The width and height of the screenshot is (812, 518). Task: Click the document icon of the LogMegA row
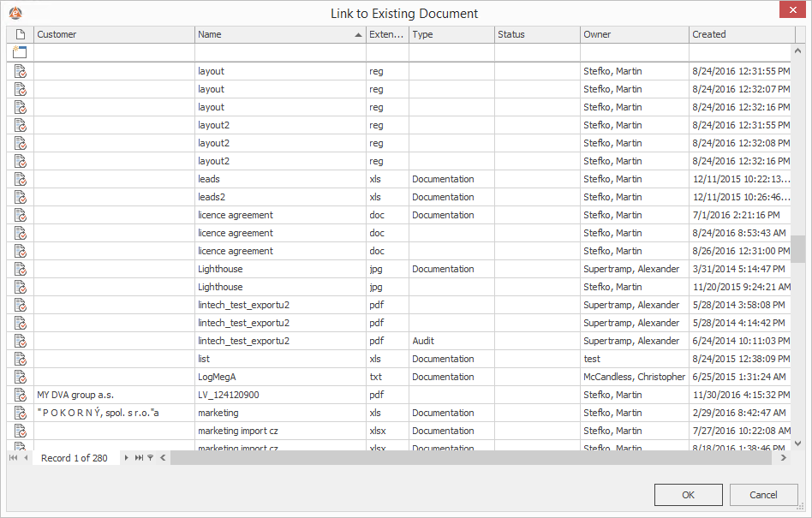[21, 377]
